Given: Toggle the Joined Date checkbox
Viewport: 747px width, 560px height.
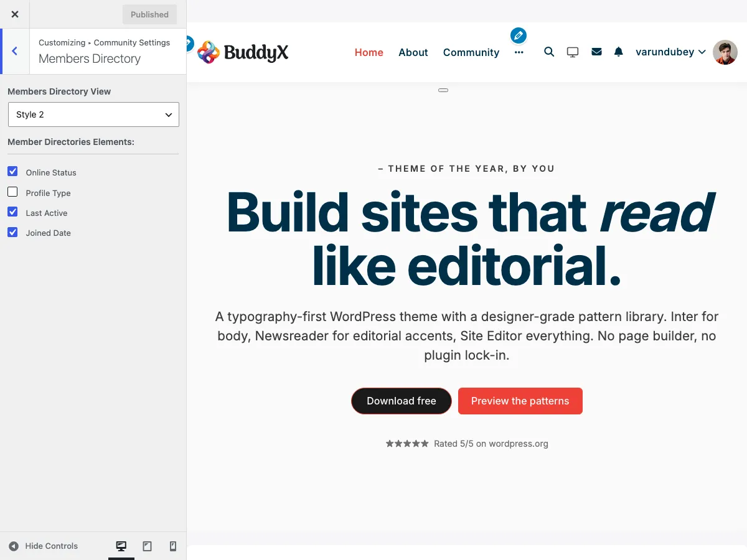Looking at the screenshot, I should click(x=12, y=231).
